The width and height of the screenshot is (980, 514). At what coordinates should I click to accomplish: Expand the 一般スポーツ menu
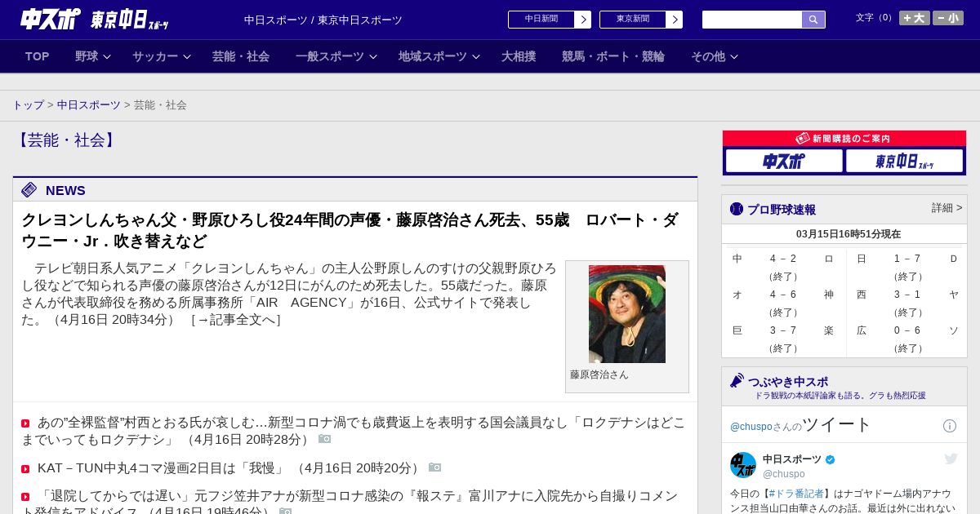(336, 56)
